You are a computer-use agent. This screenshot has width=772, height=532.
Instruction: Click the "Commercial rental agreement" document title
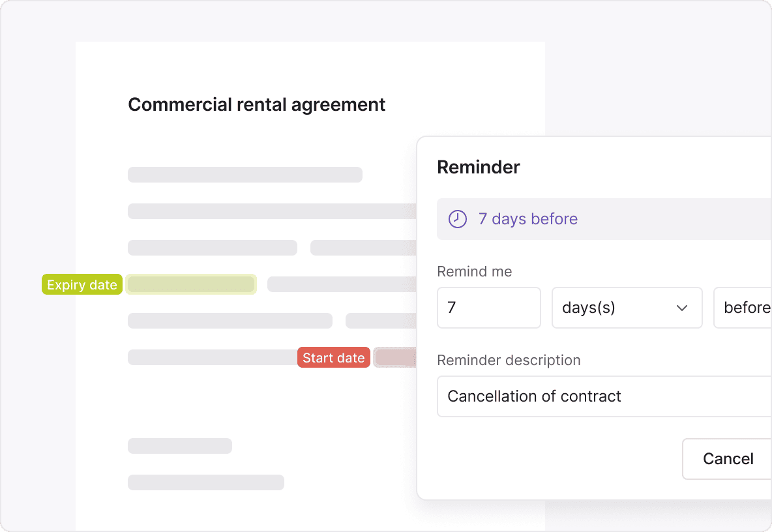(x=257, y=105)
